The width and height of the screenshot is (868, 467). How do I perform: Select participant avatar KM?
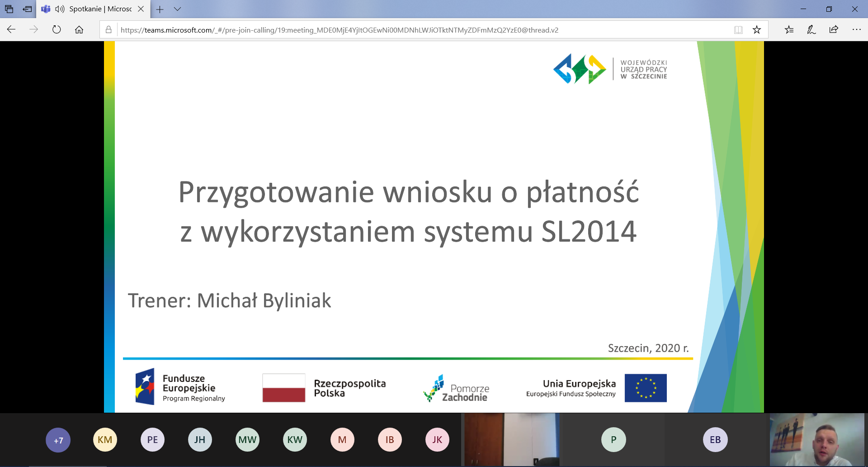point(105,440)
